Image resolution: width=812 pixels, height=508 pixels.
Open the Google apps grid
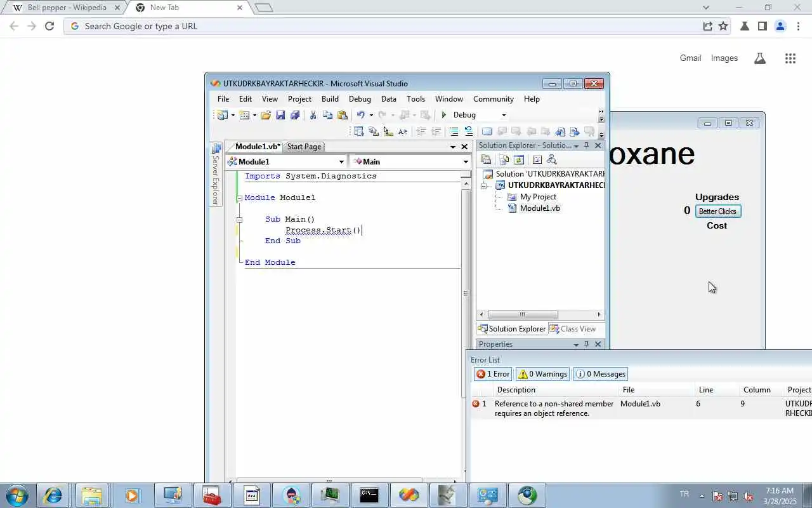click(x=790, y=58)
